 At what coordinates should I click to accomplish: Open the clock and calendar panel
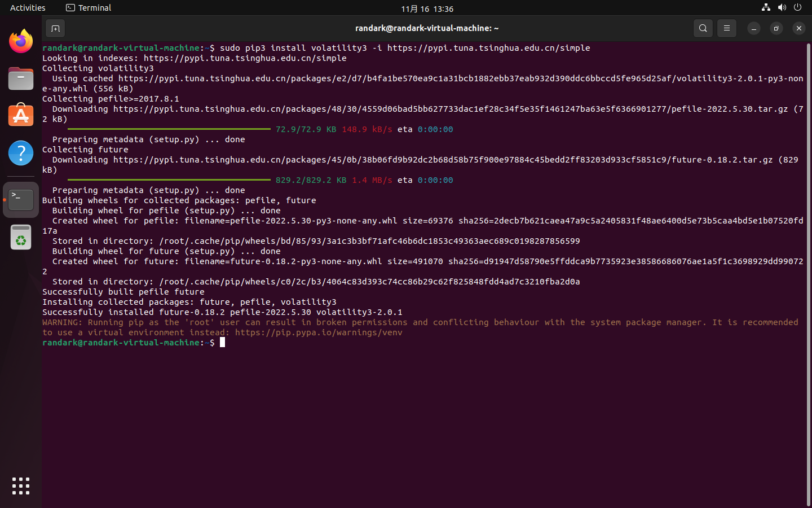[427, 8]
